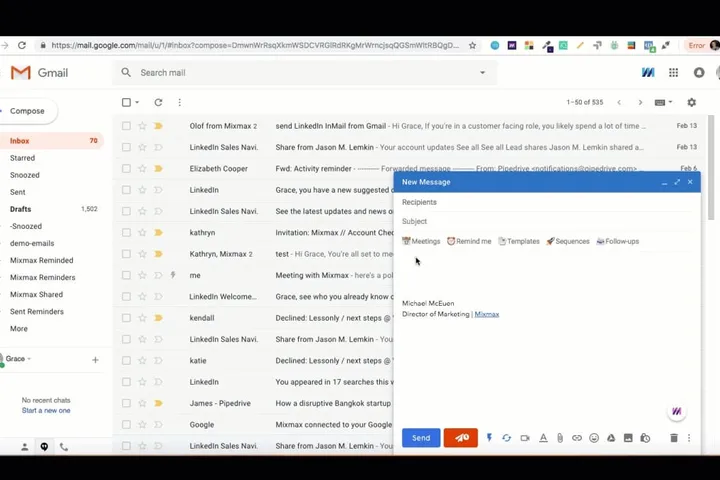Screen dimensions: 720x480
Task: Click the Search mail box
Action: [303, 73]
